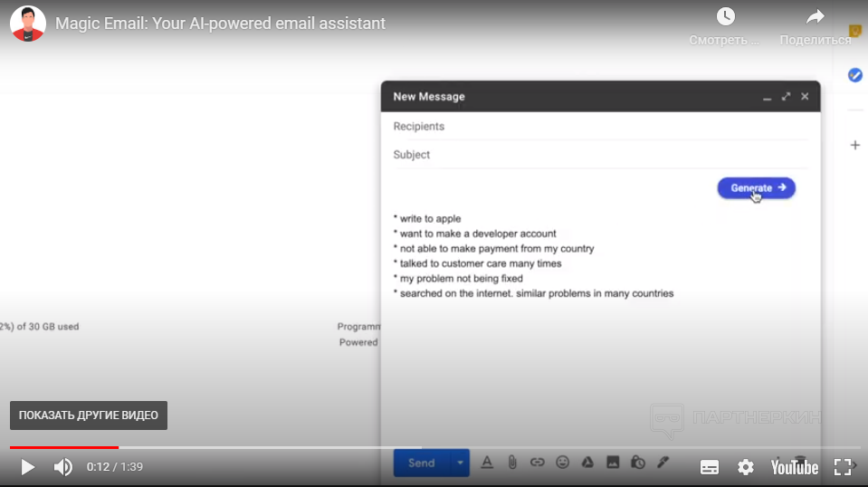Minimize the New Message window
The image size is (868, 487).
(x=767, y=97)
